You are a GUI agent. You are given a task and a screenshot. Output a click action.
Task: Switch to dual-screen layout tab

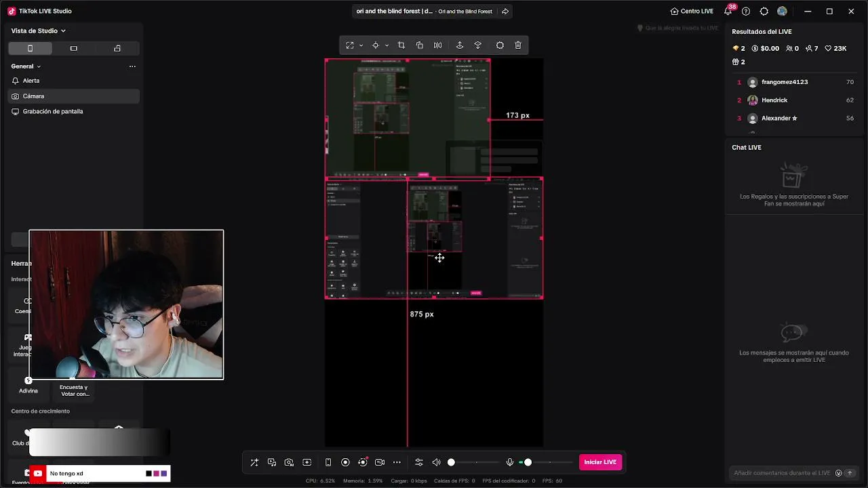pos(117,48)
